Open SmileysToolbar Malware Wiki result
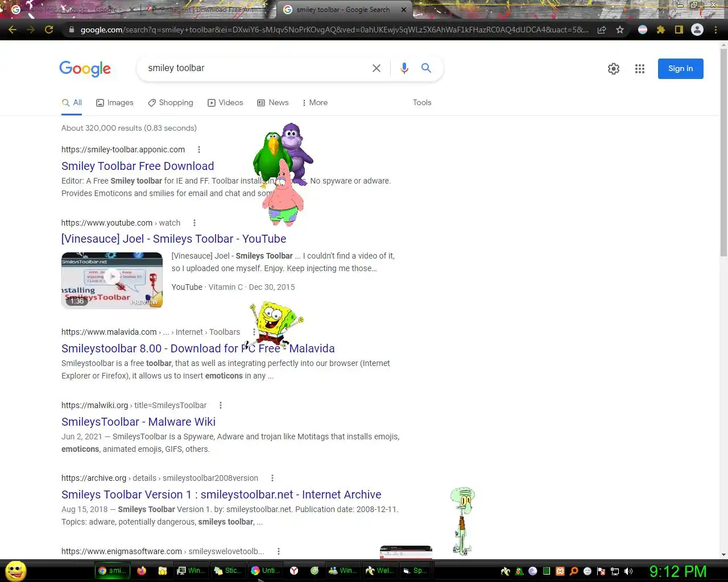This screenshot has width=728, height=582. pyautogui.click(x=138, y=422)
